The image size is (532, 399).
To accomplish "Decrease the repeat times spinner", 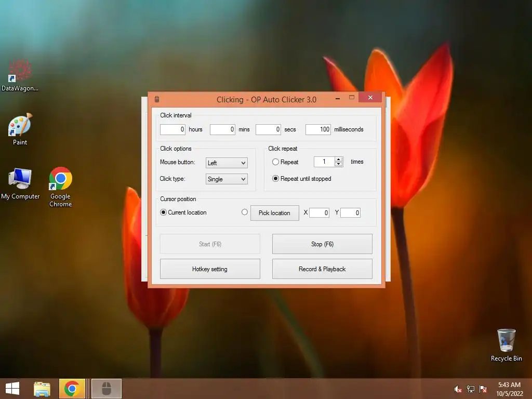I will pos(338,164).
